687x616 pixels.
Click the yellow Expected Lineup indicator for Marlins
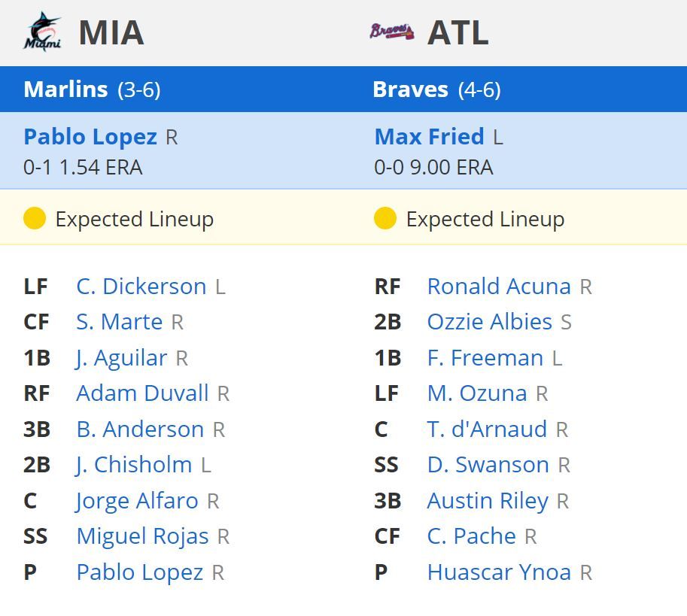click(35, 219)
